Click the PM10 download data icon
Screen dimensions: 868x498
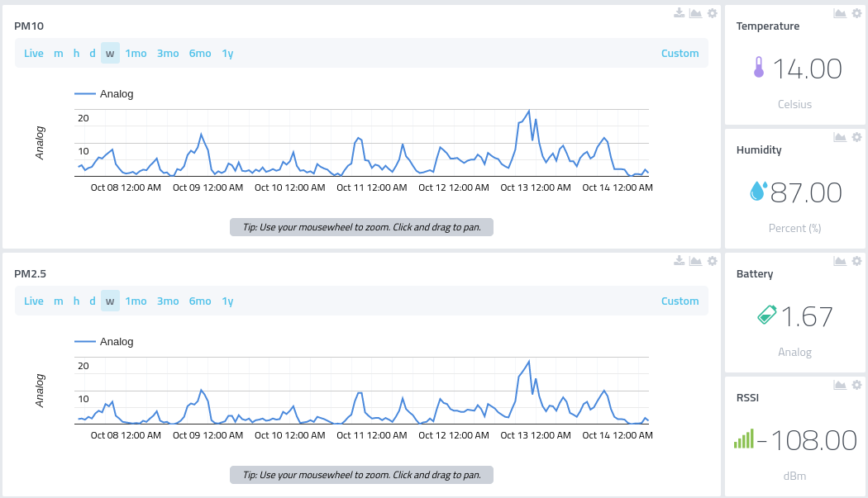tap(680, 12)
